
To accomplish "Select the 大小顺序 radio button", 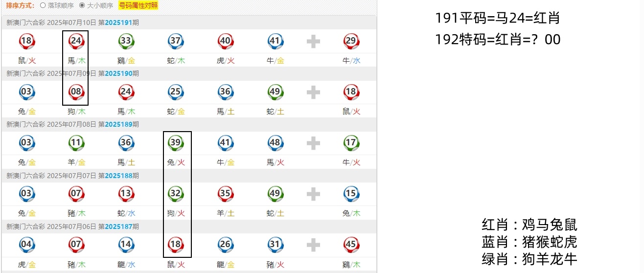I will pyautogui.click(x=82, y=6).
